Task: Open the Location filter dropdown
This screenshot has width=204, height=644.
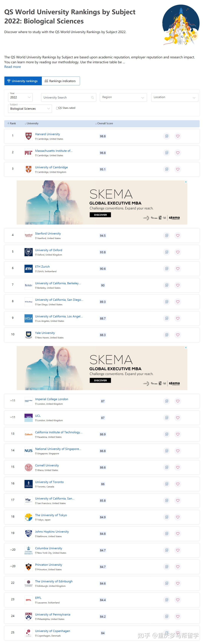Action: [174, 98]
